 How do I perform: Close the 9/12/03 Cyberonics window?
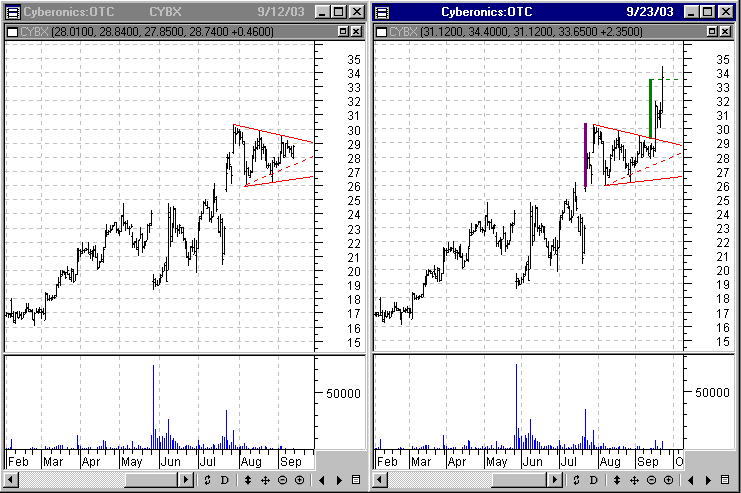click(x=357, y=12)
